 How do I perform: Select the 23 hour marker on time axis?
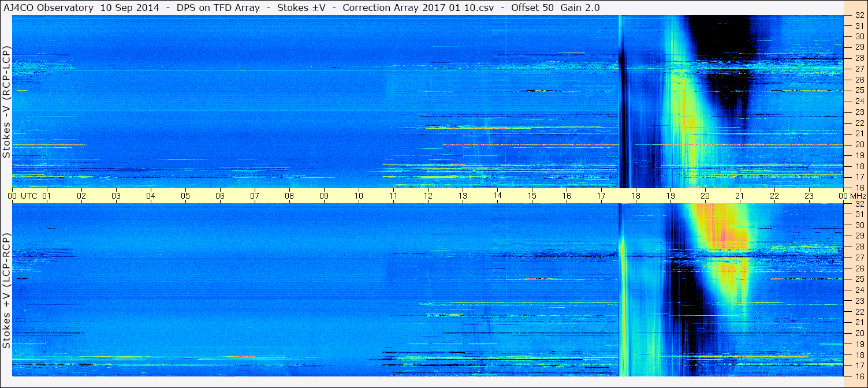[x=809, y=196]
